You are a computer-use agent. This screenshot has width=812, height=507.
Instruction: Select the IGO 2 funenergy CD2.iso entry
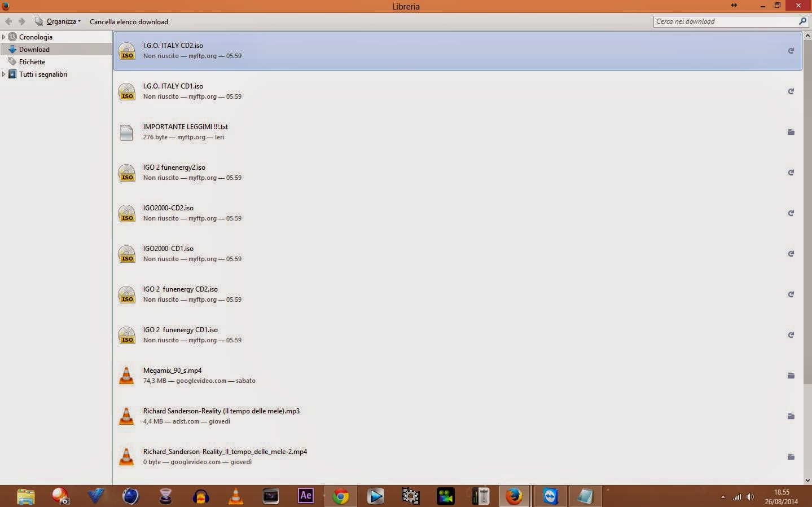457,294
